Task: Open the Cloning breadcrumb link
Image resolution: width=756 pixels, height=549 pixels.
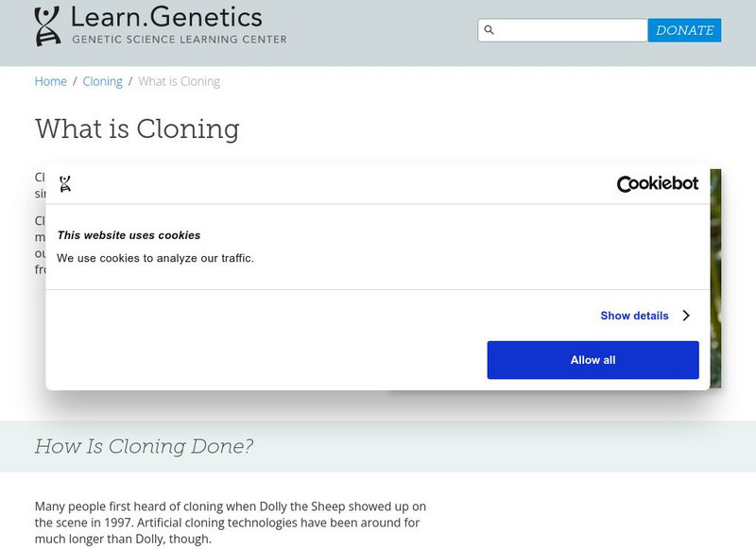Action: tap(102, 81)
